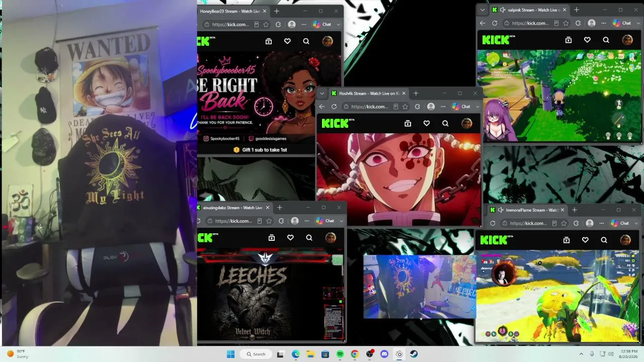Open Kick browse icon in valpink window

pos(569,40)
